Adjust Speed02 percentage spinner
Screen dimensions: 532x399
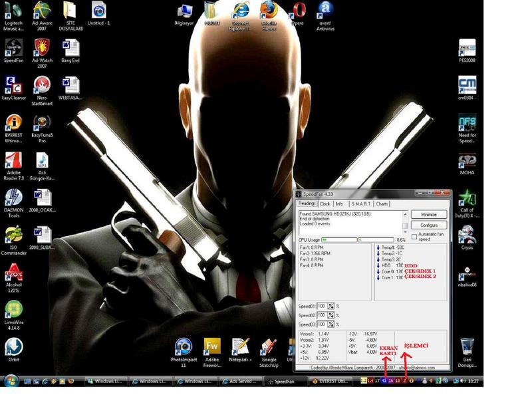331,315
